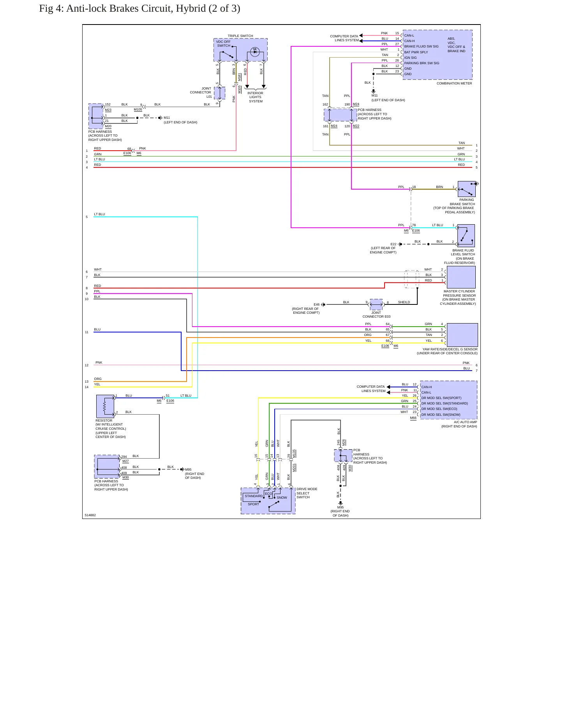
Task: Click the master cylinder pressure sensor box
Action: 461,277
